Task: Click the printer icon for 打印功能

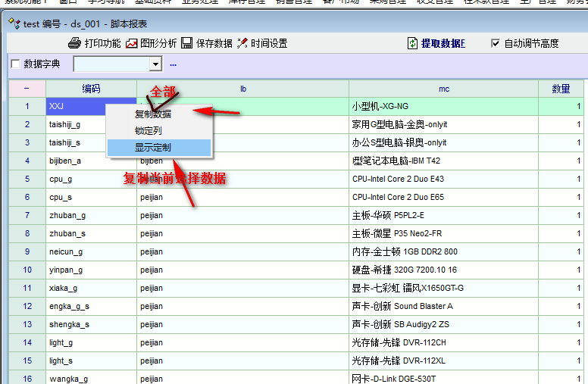Action: [x=74, y=43]
